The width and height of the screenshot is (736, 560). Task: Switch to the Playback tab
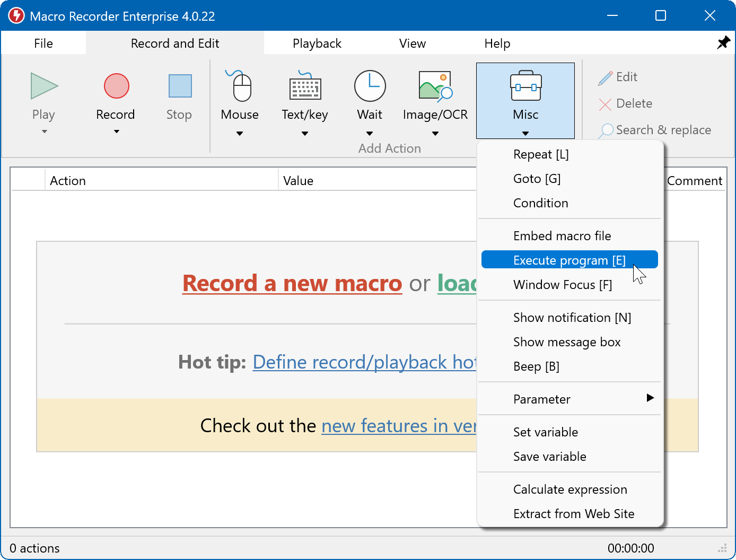(317, 43)
